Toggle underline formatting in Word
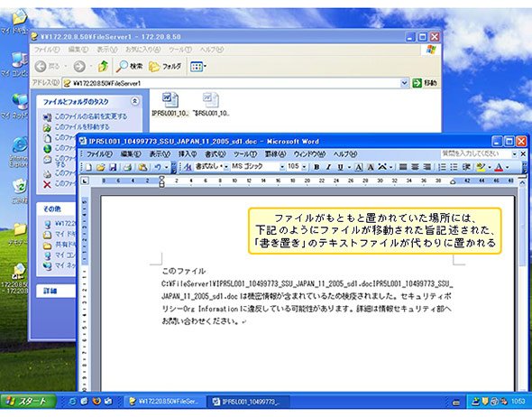 340,167
